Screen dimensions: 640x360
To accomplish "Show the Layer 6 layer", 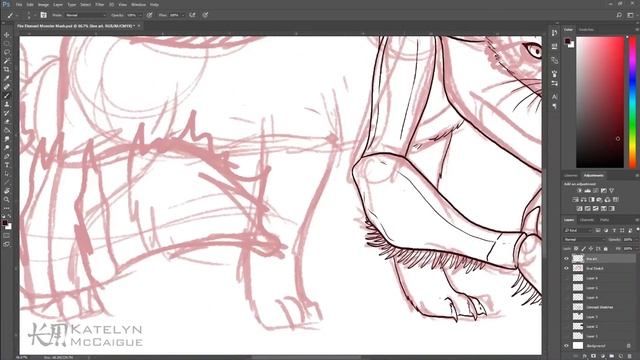I will (566, 278).
